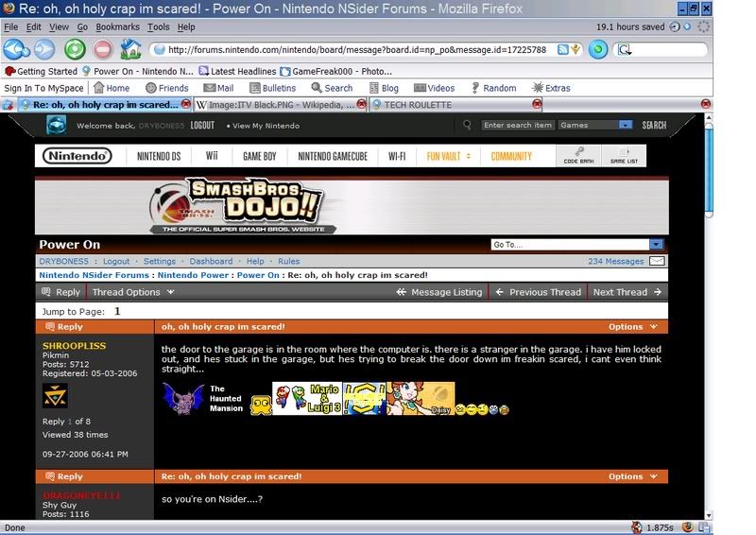Click the 'Enter search item' field
The width and height of the screenshot is (756, 535).
coord(518,125)
